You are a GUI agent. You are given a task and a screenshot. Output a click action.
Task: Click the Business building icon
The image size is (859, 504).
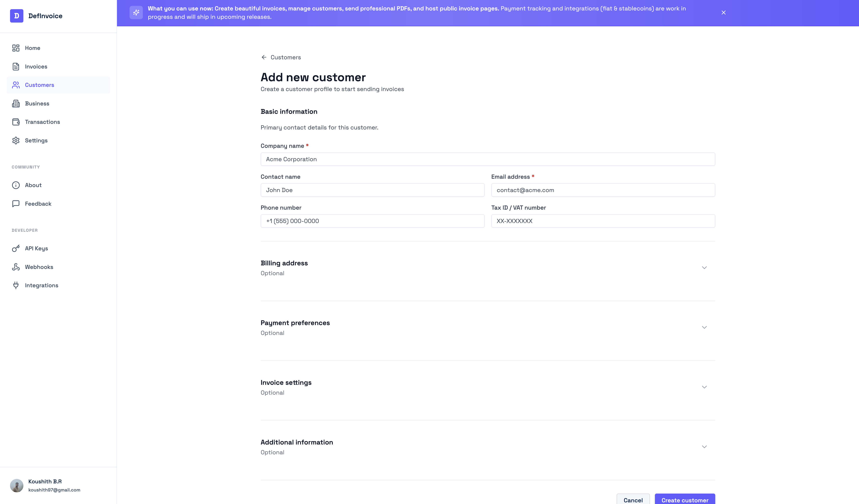pos(16,104)
